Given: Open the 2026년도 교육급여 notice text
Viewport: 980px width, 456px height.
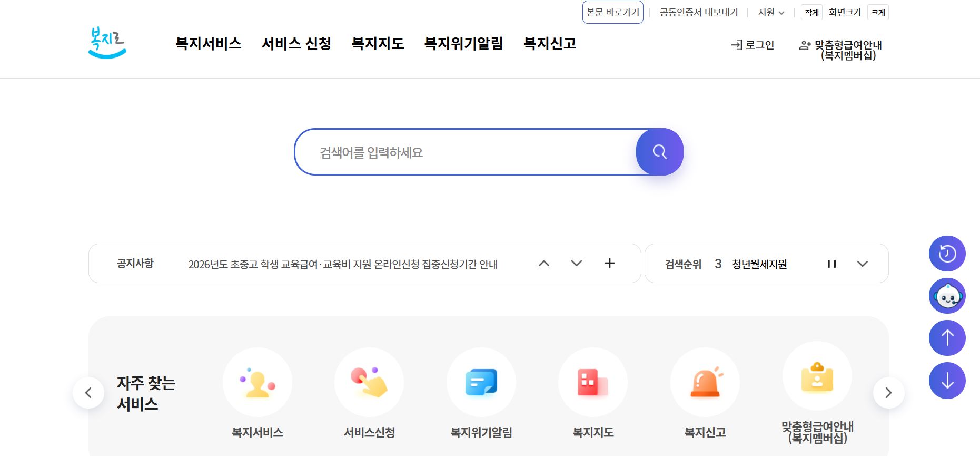Looking at the screenshot, I should point(343,264).
